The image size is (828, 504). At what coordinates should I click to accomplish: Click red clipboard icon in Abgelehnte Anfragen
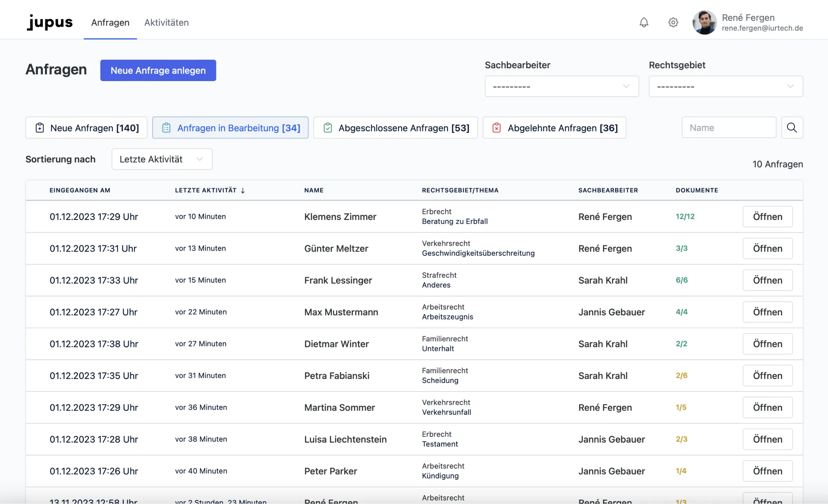497,128
